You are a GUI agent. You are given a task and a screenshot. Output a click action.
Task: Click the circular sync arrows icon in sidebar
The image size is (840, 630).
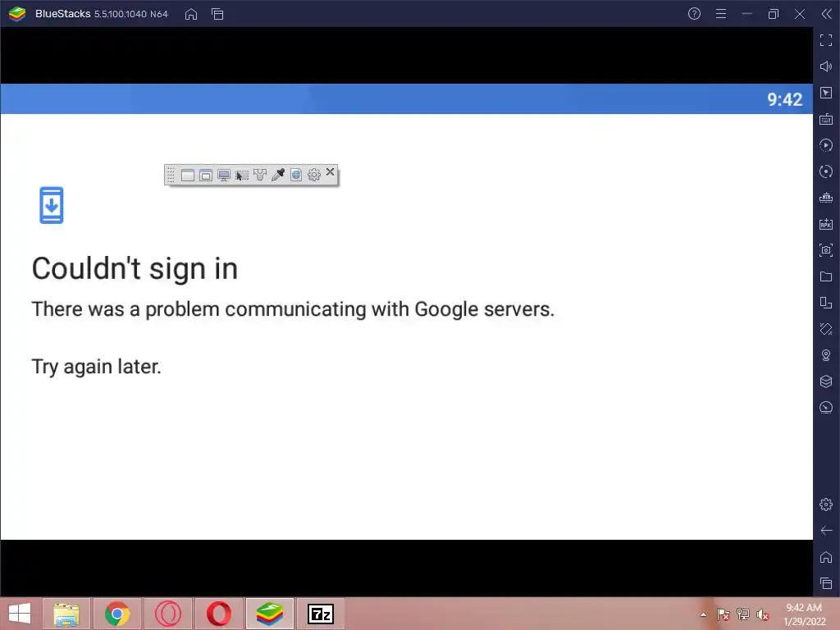point(826,171)
